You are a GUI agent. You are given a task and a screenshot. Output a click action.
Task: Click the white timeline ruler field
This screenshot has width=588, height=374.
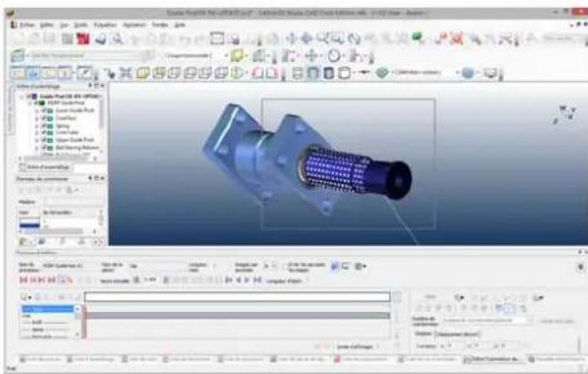[x=237, y=297]
